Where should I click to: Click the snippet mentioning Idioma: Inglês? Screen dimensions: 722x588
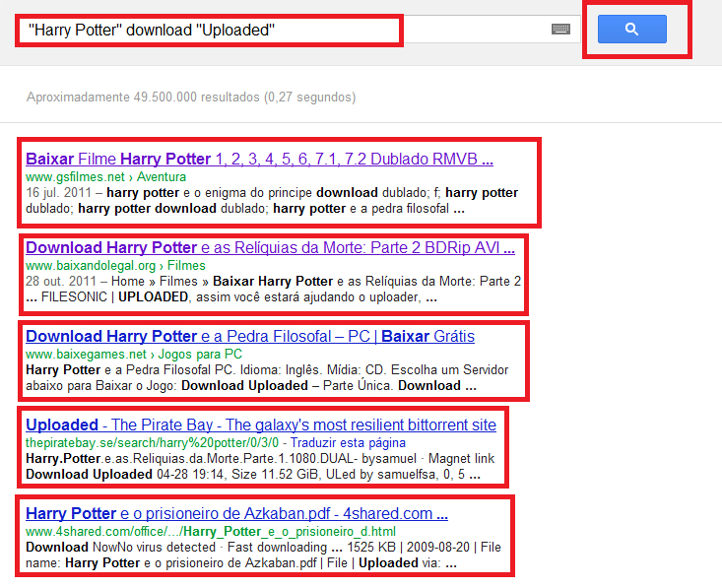(267, 377)
